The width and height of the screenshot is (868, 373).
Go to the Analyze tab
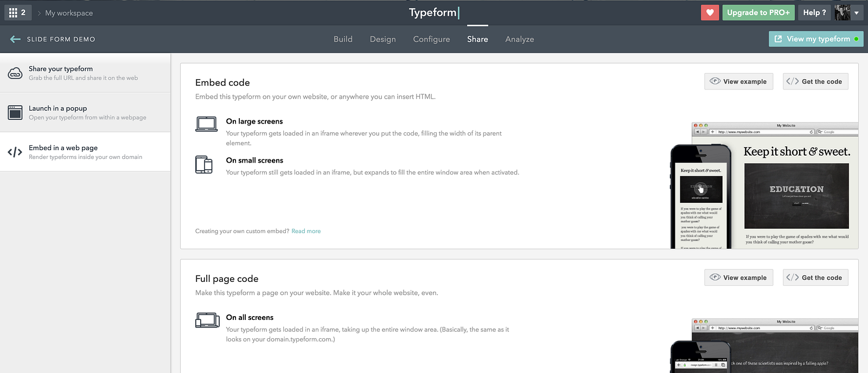coord(520,39)
